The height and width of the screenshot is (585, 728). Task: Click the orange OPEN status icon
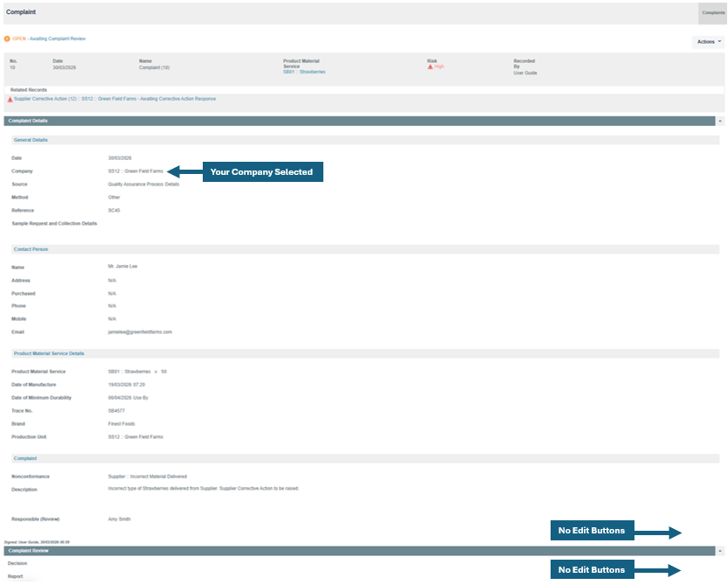click(x=7, y=39)
